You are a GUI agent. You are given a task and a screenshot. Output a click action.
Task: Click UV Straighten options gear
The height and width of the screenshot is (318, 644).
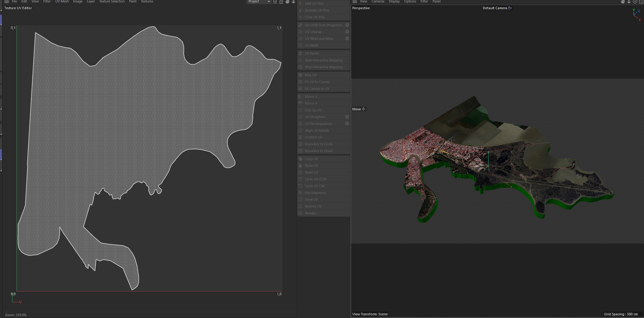click(347, 117)
